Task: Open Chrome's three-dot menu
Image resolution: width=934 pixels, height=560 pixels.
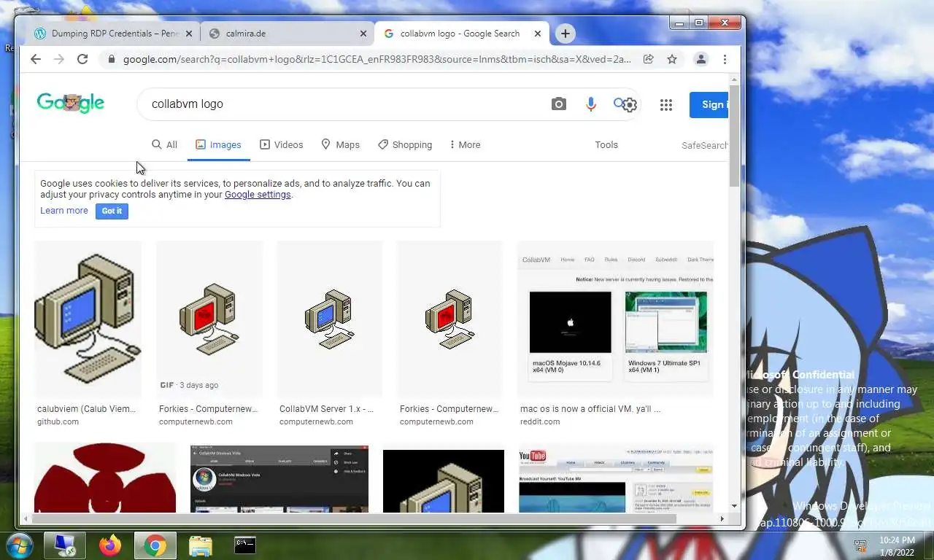Action: point(725,59)
